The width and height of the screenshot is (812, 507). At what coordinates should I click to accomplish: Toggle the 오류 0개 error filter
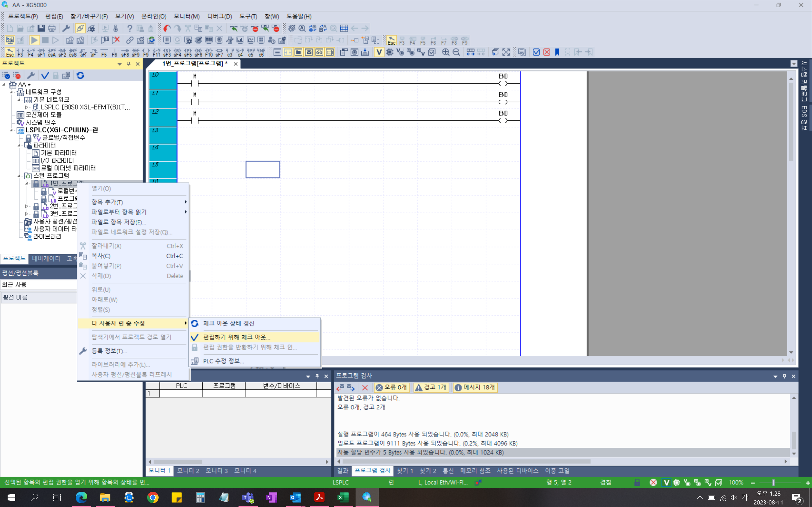click(391, 387)
